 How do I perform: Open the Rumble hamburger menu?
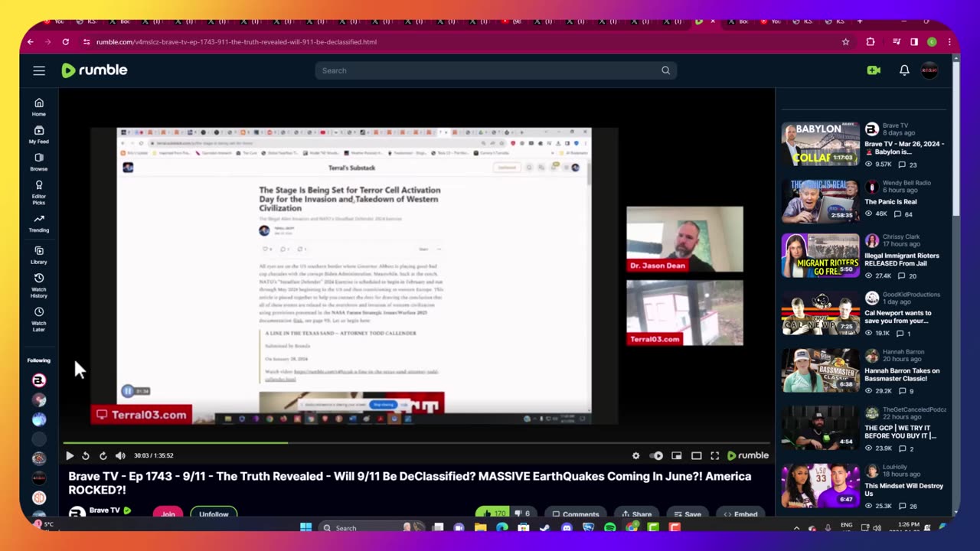(39, 70)
